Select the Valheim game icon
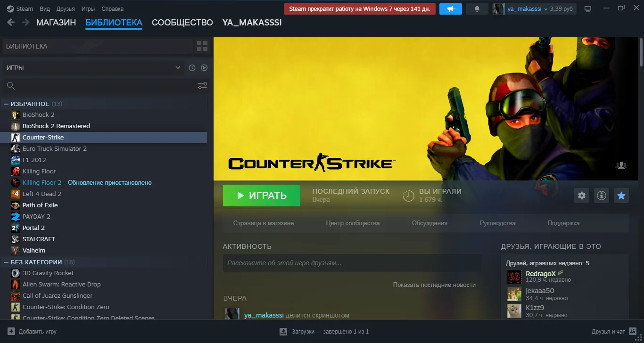This screenshot has width=644, height=343. click(x=16, y=250)
